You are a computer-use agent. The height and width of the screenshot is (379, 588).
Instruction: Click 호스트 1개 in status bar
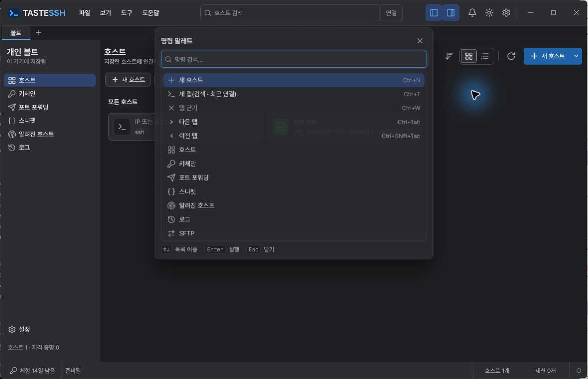[497, 371]
